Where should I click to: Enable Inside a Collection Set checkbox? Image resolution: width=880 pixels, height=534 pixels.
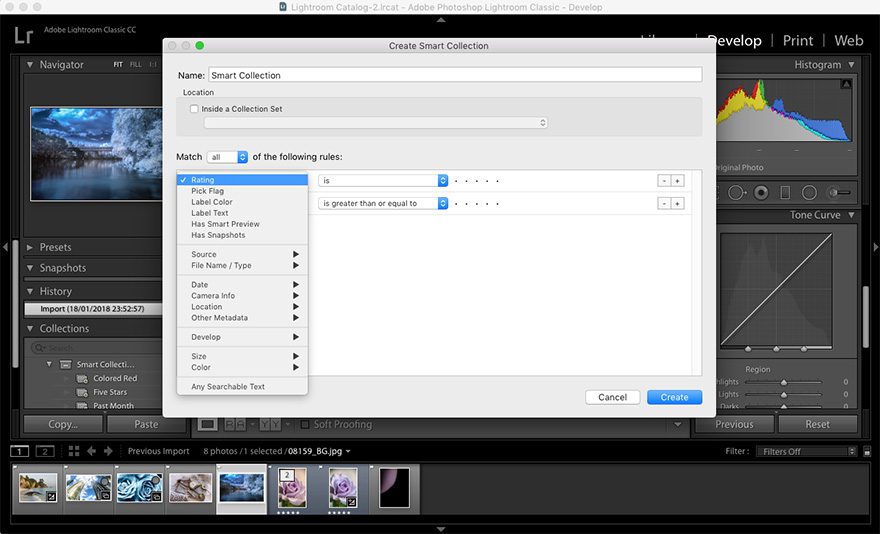pyautogui.click(x=194, y=109)
